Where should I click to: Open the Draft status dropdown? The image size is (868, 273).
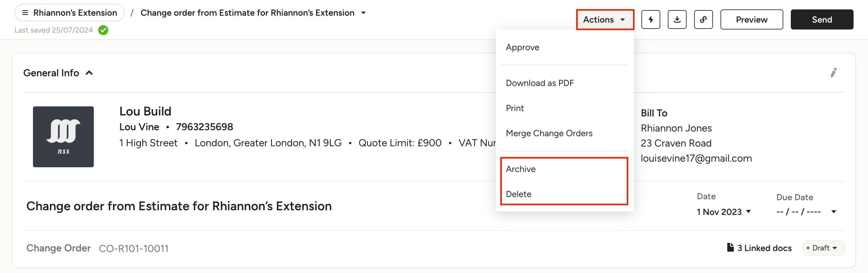(x=823, y=248)
